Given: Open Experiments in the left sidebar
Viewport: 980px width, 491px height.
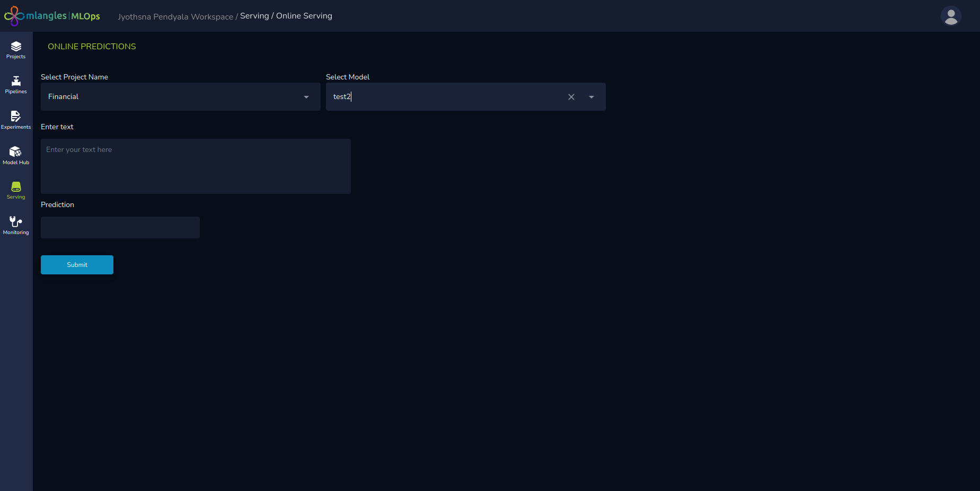Looking at the screenshot, I should [16, 120].
